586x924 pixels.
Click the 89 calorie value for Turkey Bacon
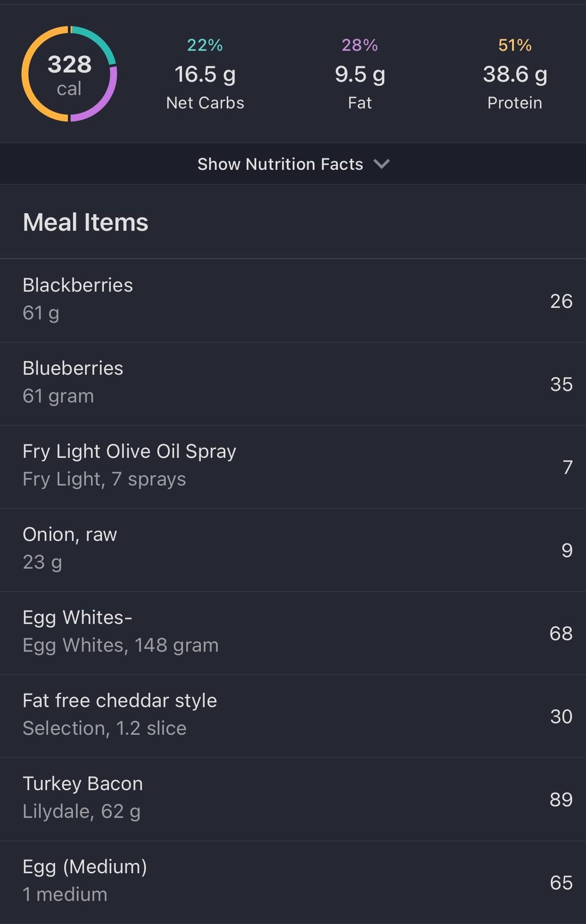[x=561, y=799]
